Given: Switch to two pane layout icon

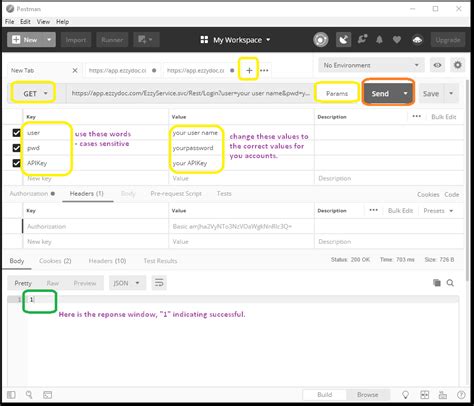Looking at the screenshot, I should click(x=425, y=395).
